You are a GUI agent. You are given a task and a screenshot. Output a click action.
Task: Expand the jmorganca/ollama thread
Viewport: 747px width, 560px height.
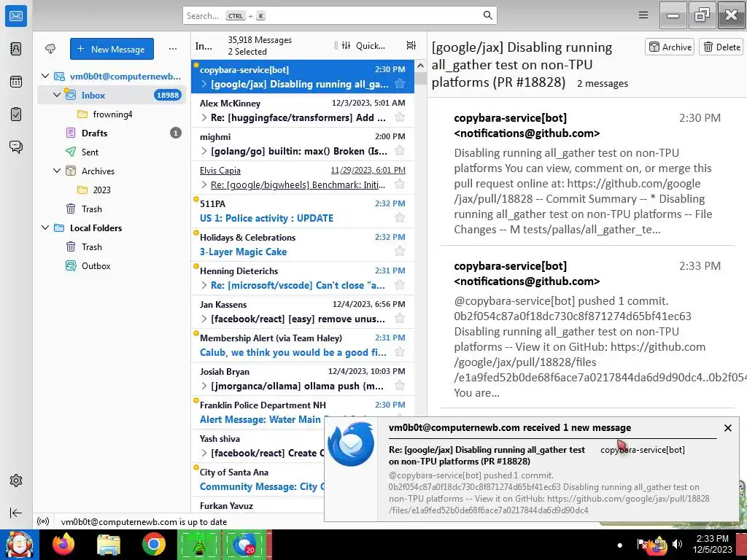[204, 386]
